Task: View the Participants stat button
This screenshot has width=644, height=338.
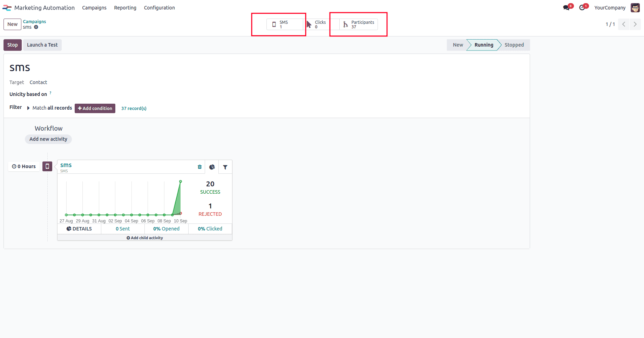Action: click(359, 24)
